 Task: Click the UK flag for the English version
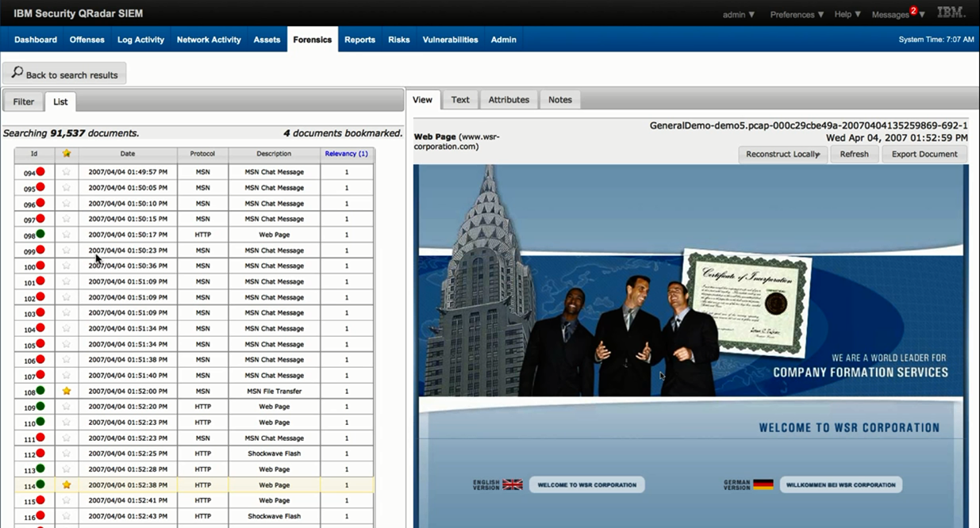pyautogui.click(x=513, y=484)
